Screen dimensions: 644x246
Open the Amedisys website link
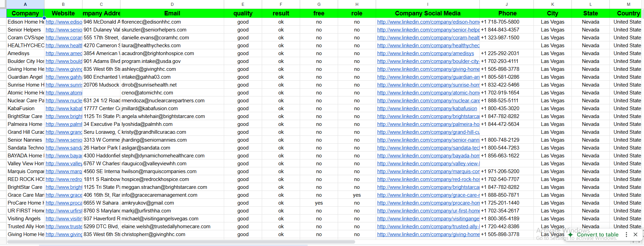tap(64, 53)
